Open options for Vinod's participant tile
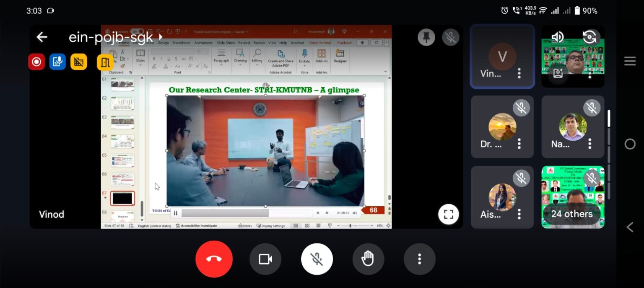Viewport: 644px width, 288px height. coord(519,73)
